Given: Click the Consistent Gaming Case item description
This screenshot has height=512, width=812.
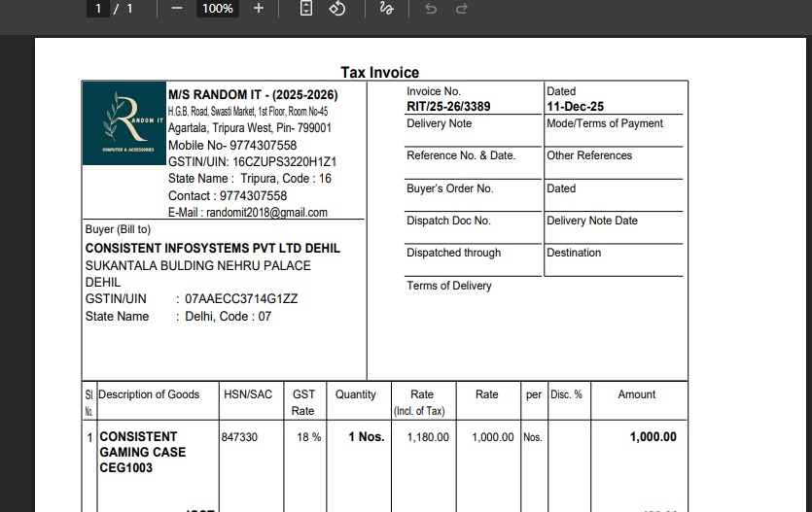Looking at the screenshot, I should (142, 452).
